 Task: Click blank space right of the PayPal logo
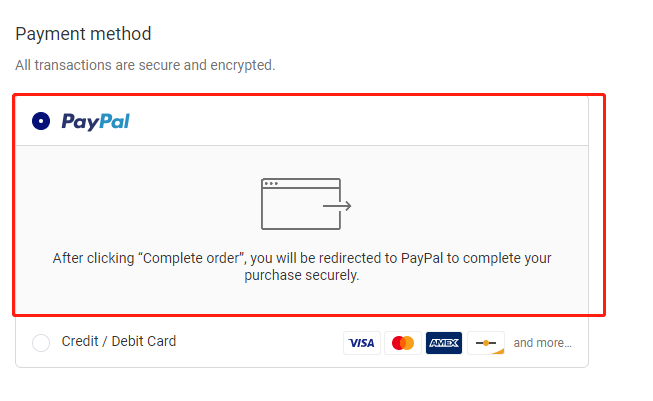click(x=350, y=121)
